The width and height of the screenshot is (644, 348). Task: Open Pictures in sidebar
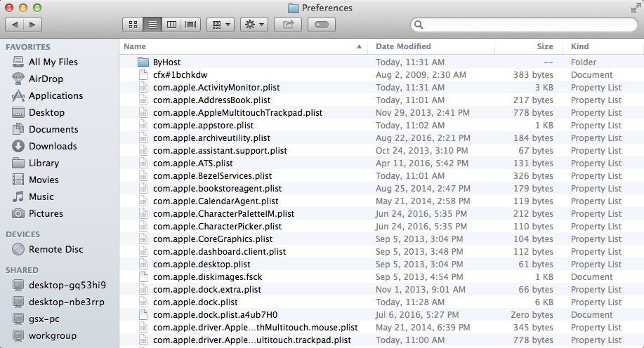[46, 213]
